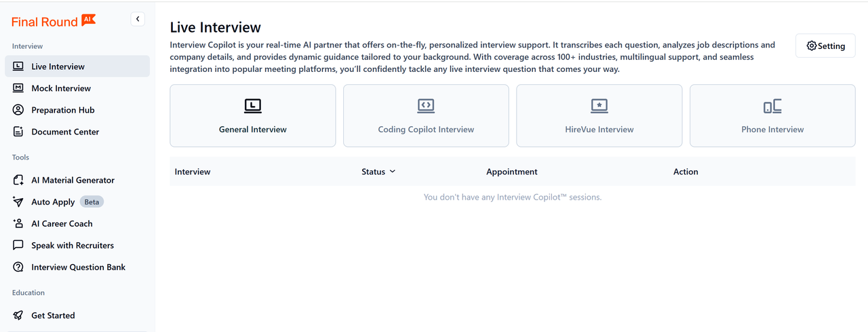Go to the Document Center menu item
This screenshot has height=332, width=868.
pyautogui.click(x=65, y=132)
